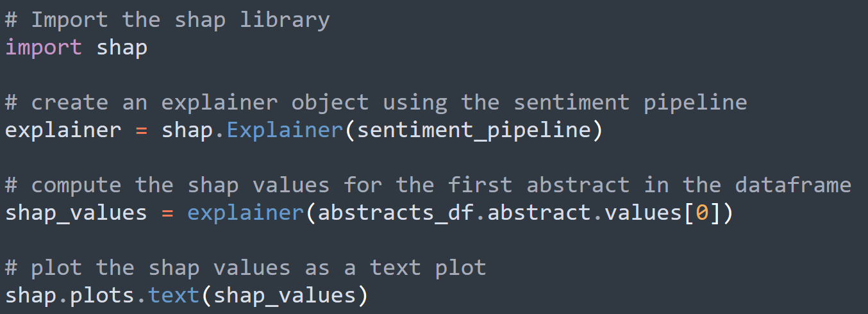Click the 'shap_values' variable being assigned

tap(76, 213)
